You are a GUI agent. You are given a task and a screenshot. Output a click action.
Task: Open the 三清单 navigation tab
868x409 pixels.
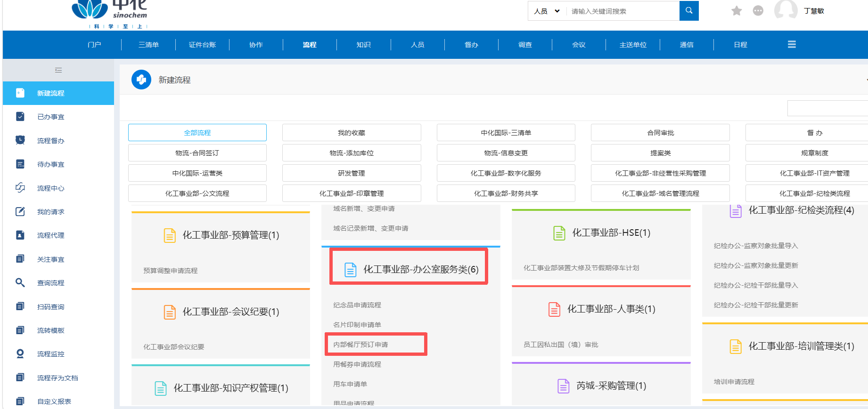click(x=148, y=45)
